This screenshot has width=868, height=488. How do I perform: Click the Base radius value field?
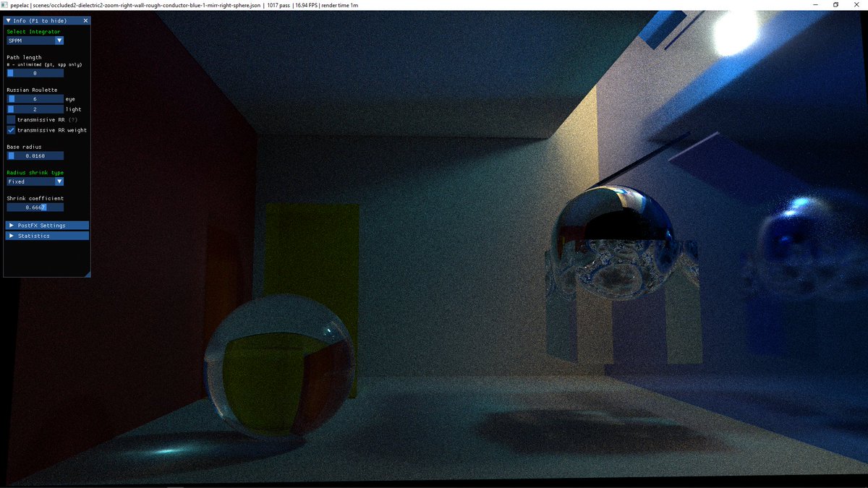[35, 155]
